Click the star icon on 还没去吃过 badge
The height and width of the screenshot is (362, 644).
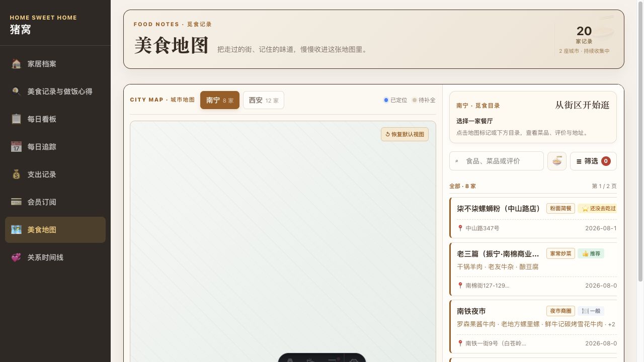pos(585,209)
